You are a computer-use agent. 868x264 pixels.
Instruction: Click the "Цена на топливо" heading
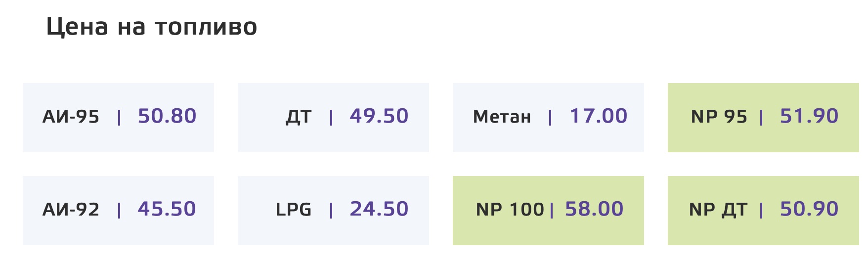click(152, 27)
